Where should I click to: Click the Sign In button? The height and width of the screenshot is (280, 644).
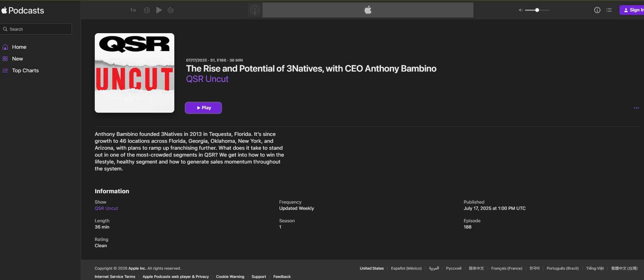pos(632,10)
